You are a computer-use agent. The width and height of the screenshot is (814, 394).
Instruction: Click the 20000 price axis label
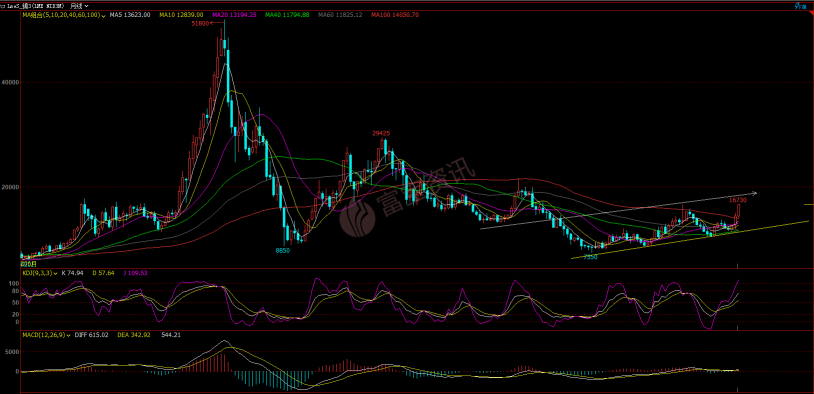(11, 187)
